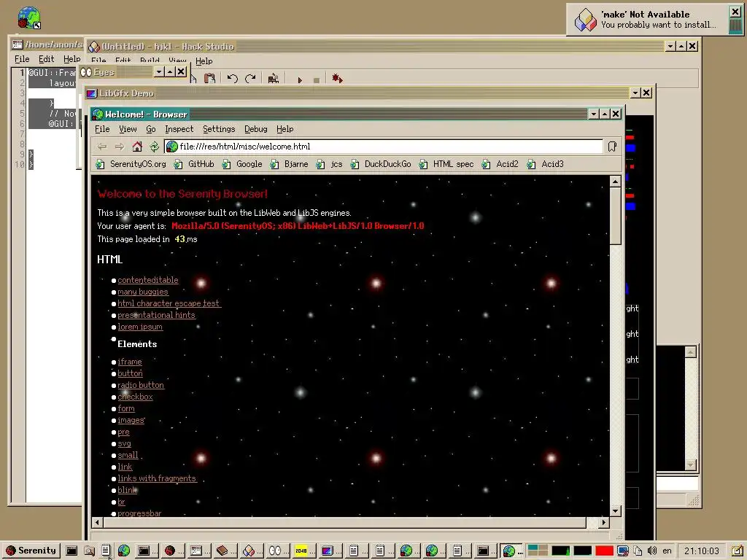Open the Acid3 bookmark
The height and width of the screenshot is (560, 747).
click(546, 164)
